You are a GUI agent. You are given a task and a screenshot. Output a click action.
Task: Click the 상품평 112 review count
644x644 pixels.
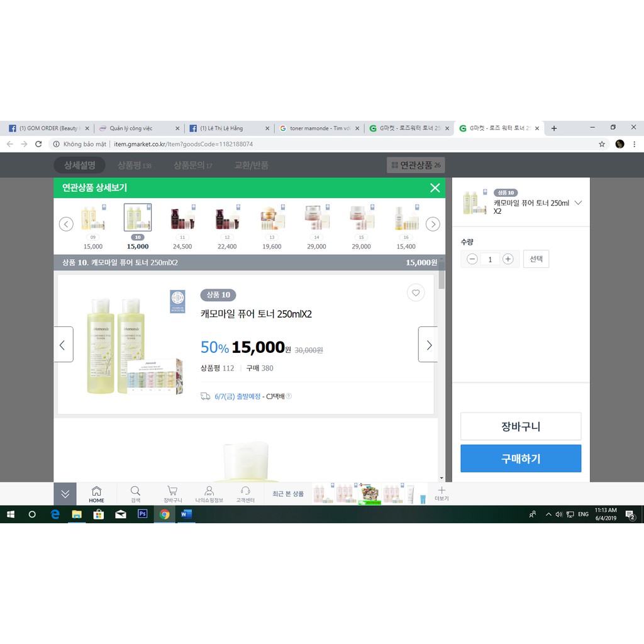(x=217, y=368)
